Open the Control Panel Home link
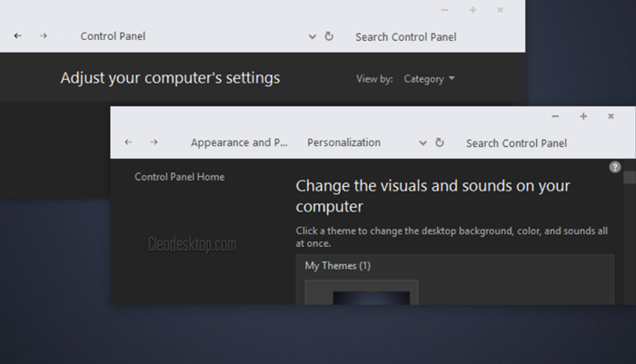The height and width of the screenshot is (364, 636). click(x=179, y=177)
